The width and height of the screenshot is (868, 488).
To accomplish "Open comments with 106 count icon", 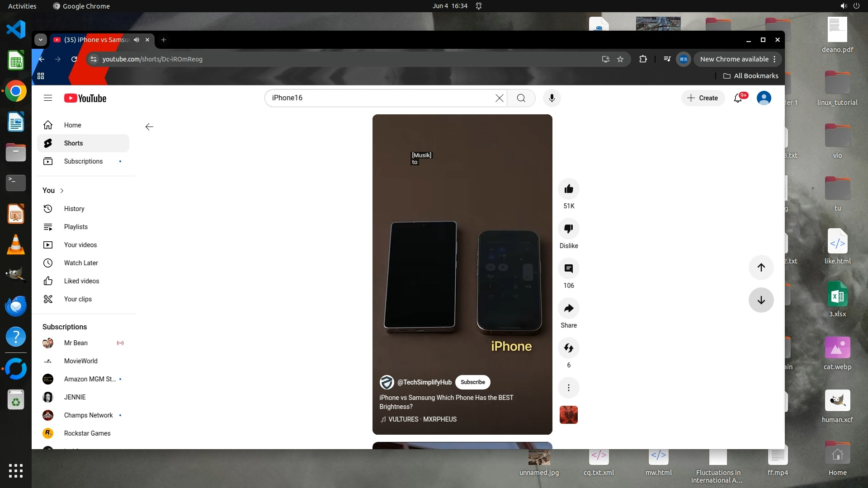I will pyautogui.click(x=569, y=268).
